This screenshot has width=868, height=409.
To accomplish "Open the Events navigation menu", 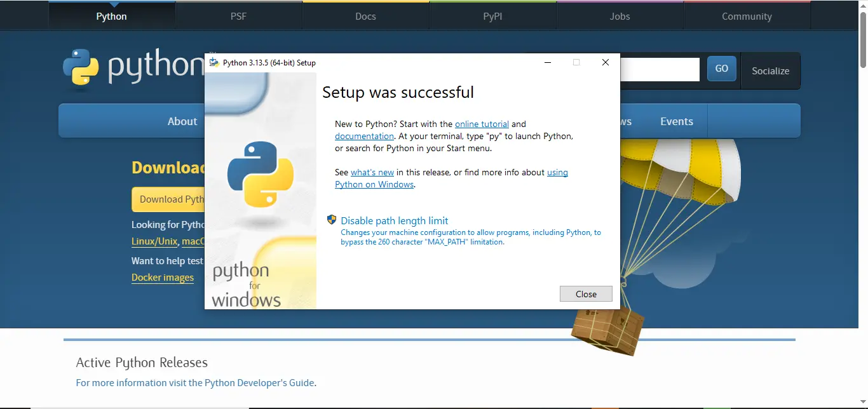I will pos(677,121).
